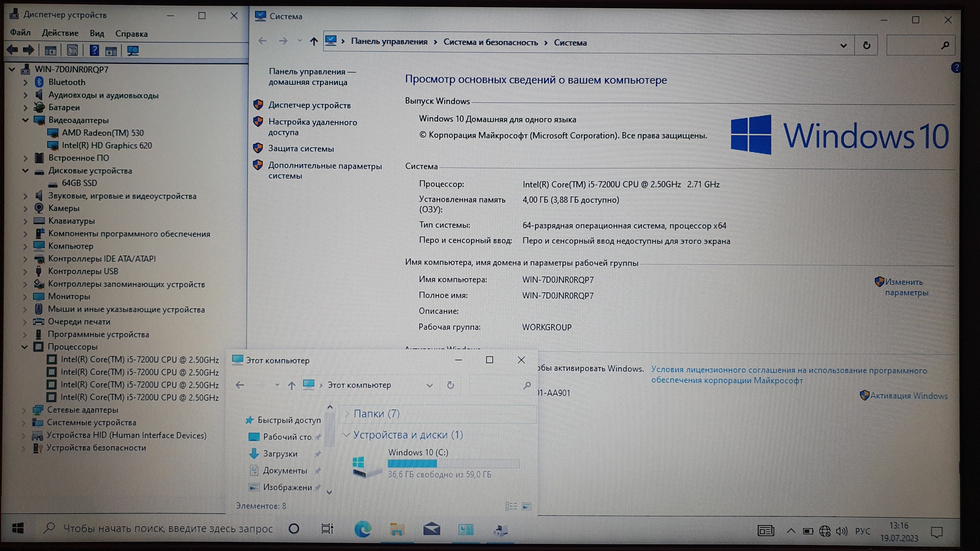Click the scan for hardware changes toolbar icon

coord(133,51)
